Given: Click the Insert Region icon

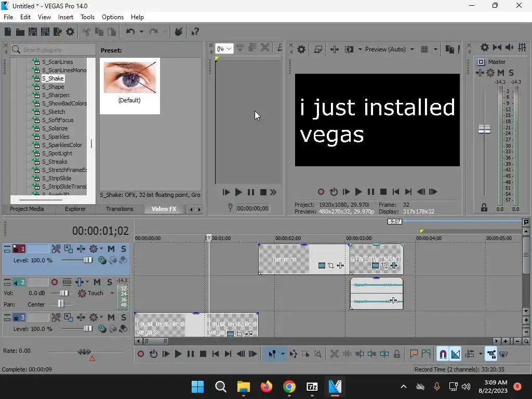Looking at the screenshot, I should click(426, 354).
